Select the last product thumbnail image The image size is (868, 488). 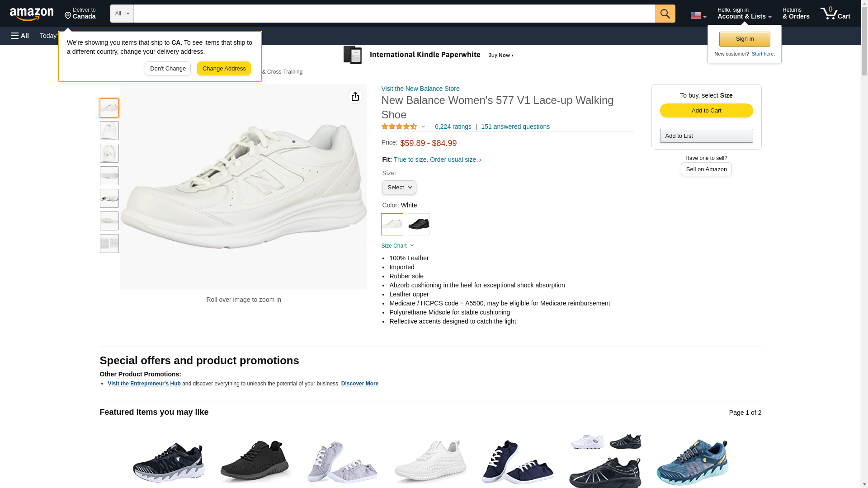[109, 244]
